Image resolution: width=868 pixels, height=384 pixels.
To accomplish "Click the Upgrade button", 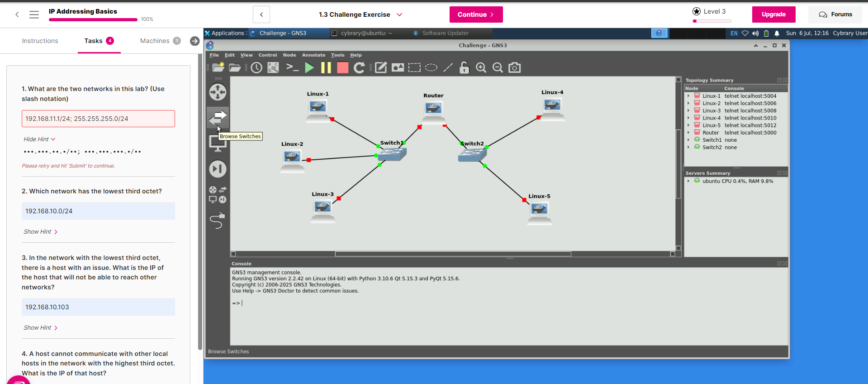I will click(773, 14).
